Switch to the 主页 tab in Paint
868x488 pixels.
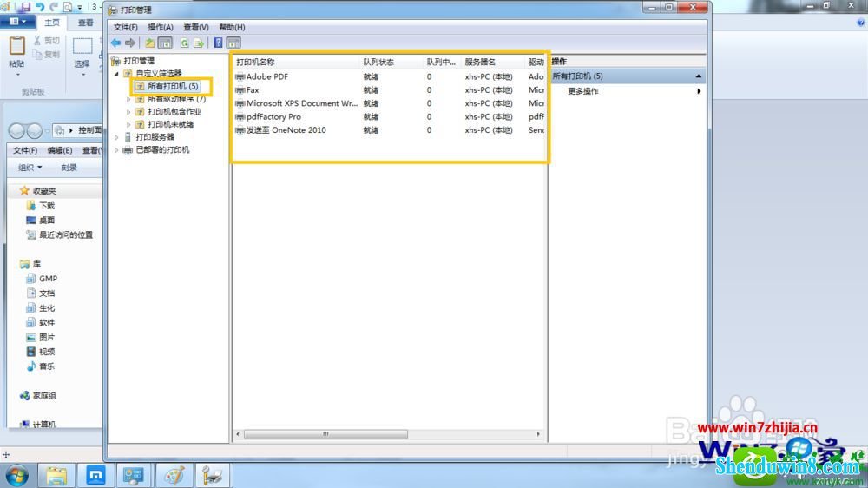click(x=52, y=23)
